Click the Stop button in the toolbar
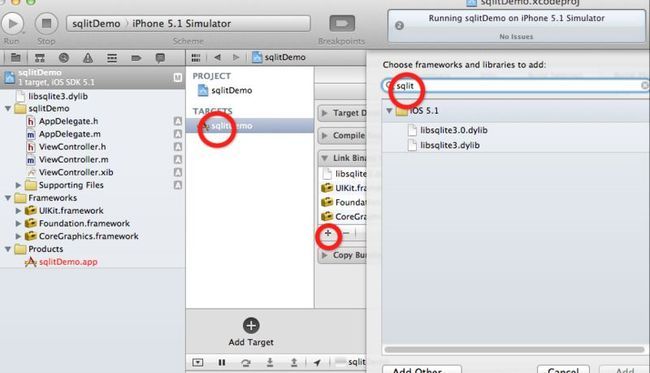Viewport: 650px width, 373px height. (x=46, y=24)
